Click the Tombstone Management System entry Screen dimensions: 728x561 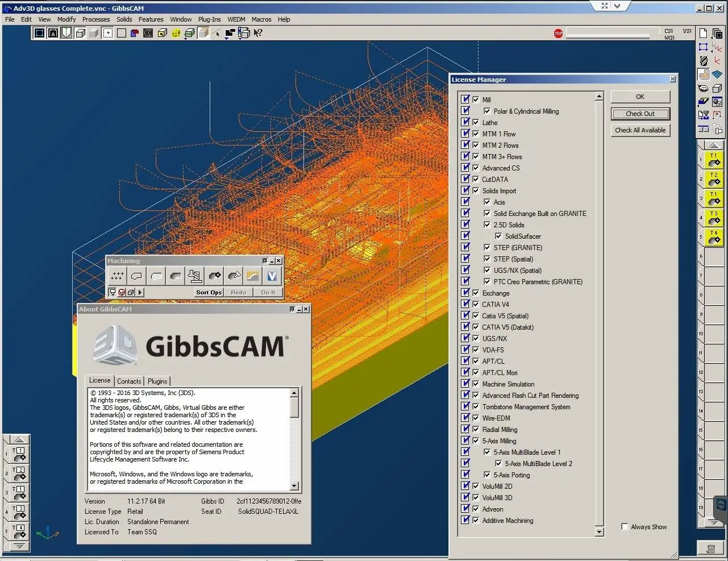click(x=526, y=406)
